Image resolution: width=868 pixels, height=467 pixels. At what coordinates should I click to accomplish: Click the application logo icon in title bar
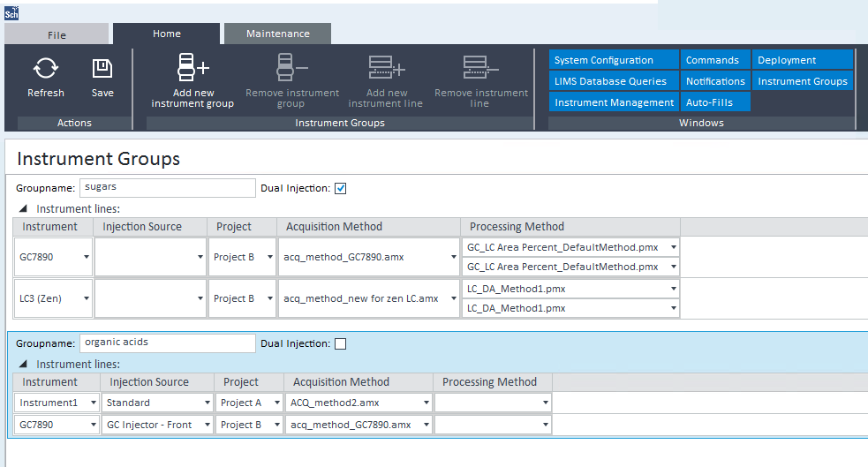coord(11,13)
